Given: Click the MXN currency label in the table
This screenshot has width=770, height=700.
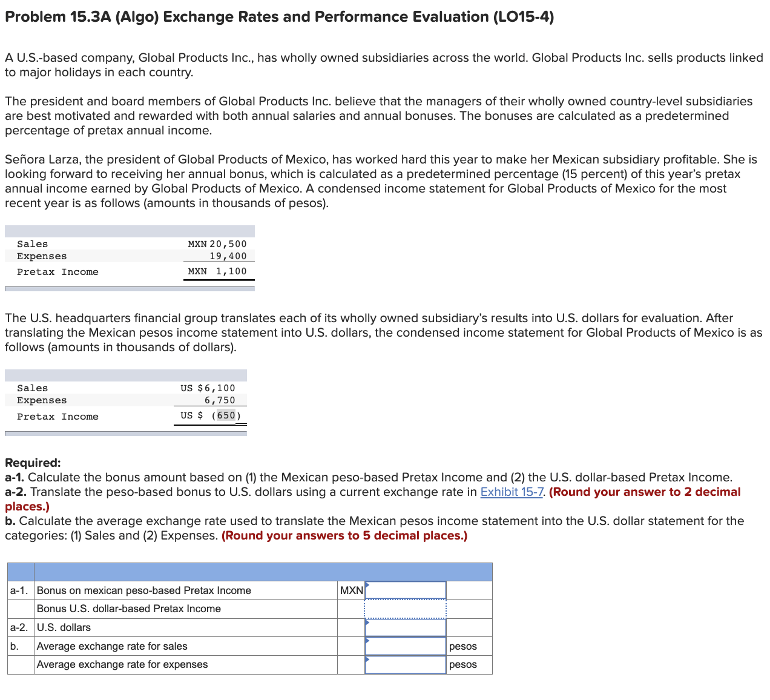Looking at the screenshot, I should coord(352,590).
